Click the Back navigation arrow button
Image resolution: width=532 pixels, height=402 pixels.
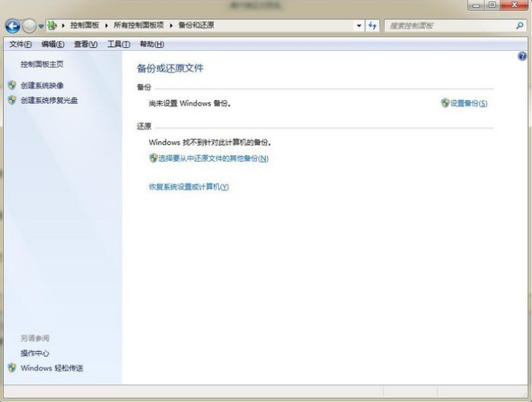pos(12,25)
